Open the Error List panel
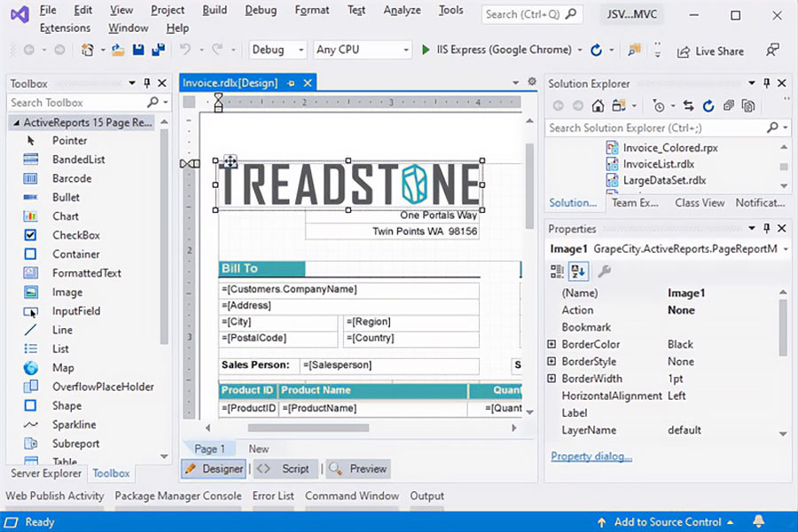Viewport: 798px width, 532px height. (273, 496)
